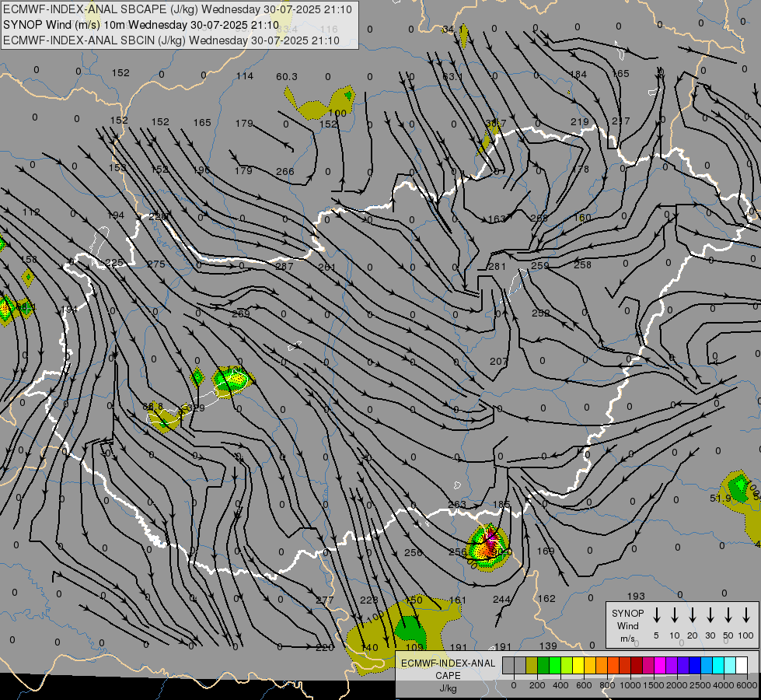Click the map value 252
761x700 pixels.
tap(541, 313)
